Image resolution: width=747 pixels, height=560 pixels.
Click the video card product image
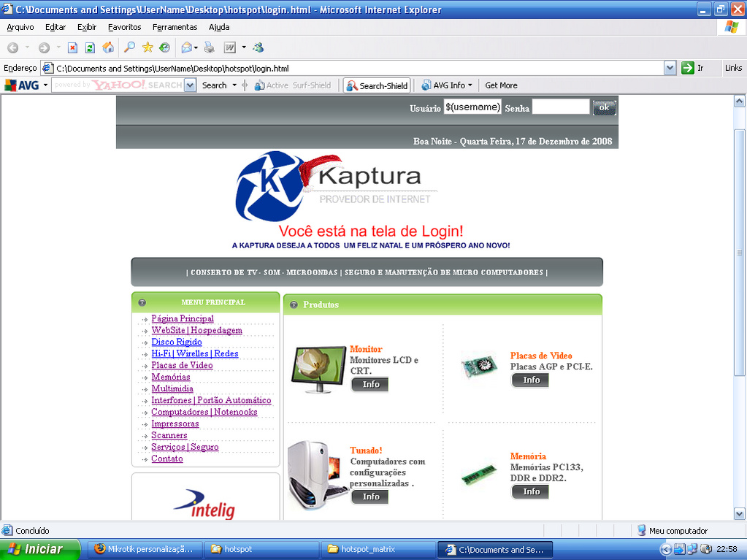[x=479, y=366]
